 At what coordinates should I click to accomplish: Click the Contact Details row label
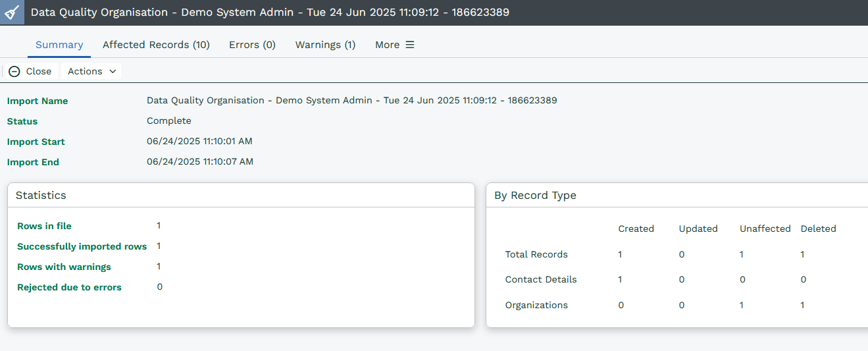coord(540,280)
